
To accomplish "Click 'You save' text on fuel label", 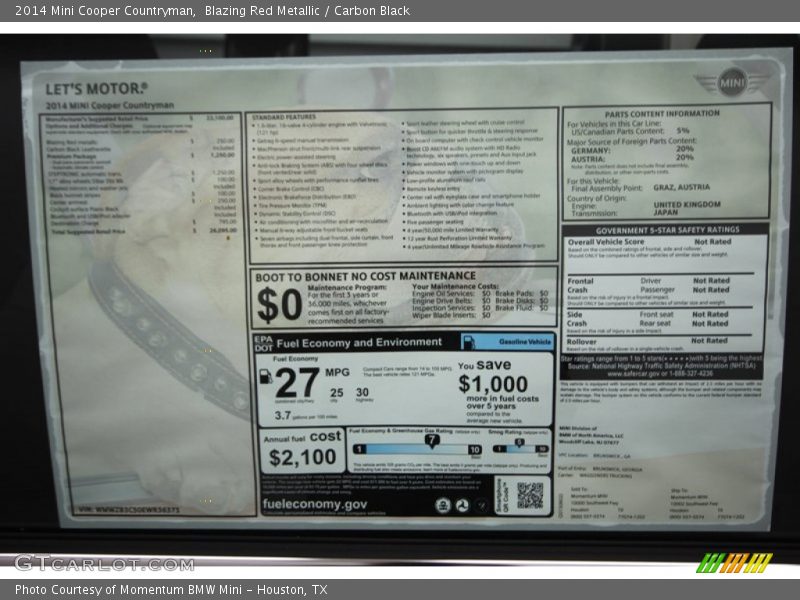I will [x=484, y=365].
